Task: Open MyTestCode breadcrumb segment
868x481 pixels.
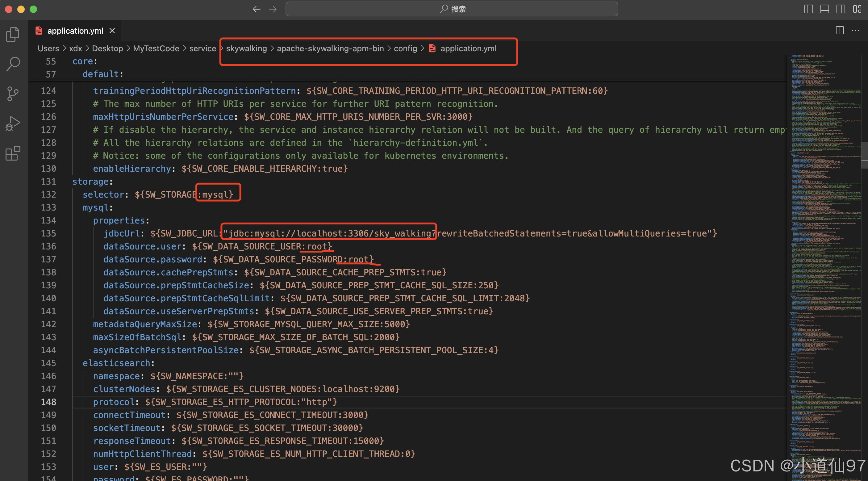Action: (x=156, y=48)
